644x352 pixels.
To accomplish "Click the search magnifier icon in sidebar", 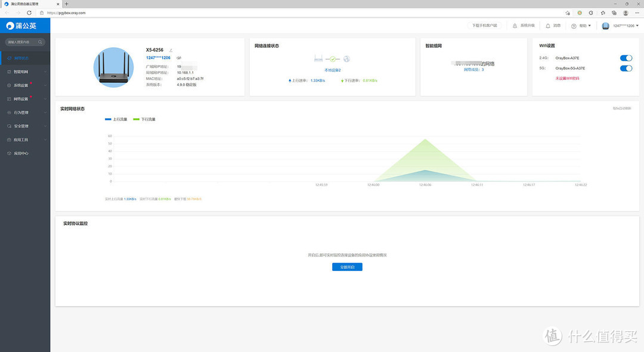I will point(40,42).
